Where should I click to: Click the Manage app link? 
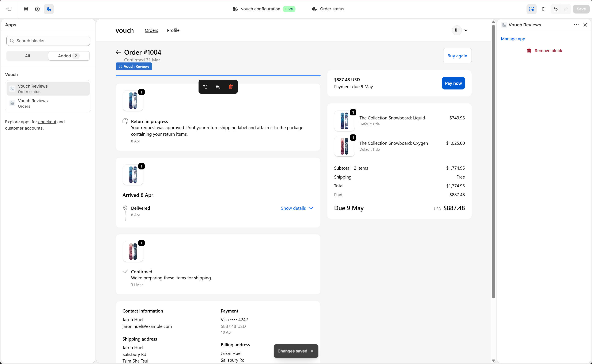coord(513,39)
